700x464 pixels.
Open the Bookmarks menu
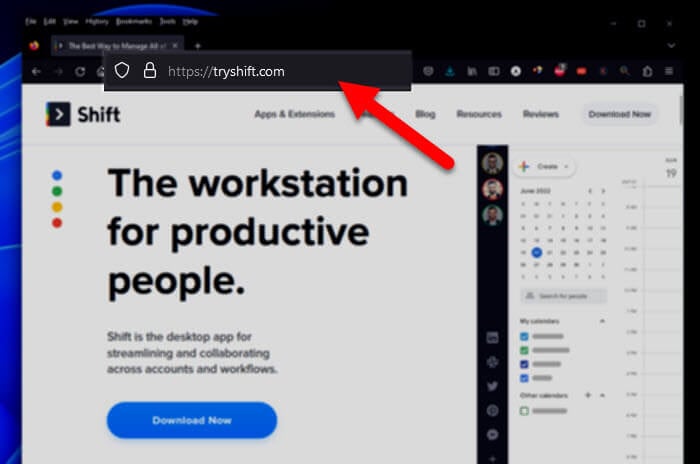pos(134,21)
